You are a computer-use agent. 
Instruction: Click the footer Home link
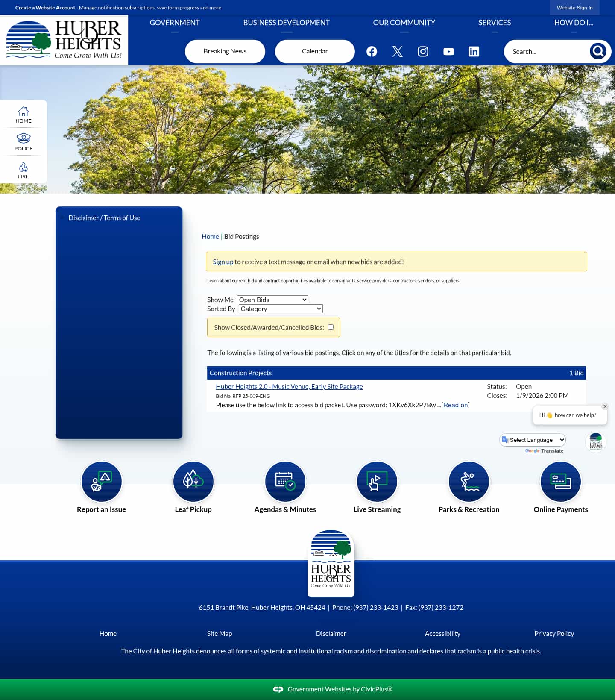tap(108, 633)
